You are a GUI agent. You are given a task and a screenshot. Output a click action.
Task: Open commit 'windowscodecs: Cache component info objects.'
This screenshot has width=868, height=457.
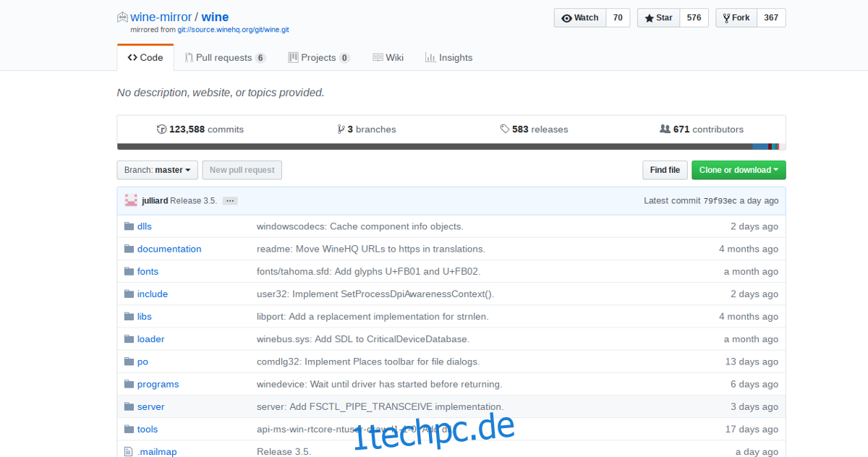pos(360,226)
